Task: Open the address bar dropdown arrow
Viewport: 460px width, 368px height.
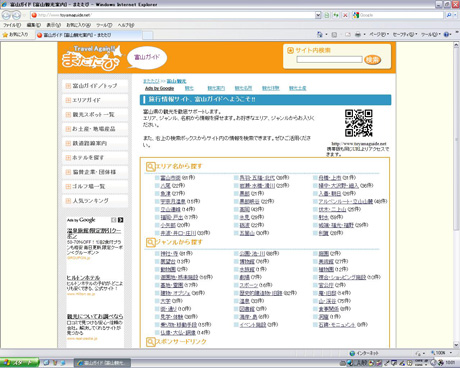Action: [x=318, y=15]
